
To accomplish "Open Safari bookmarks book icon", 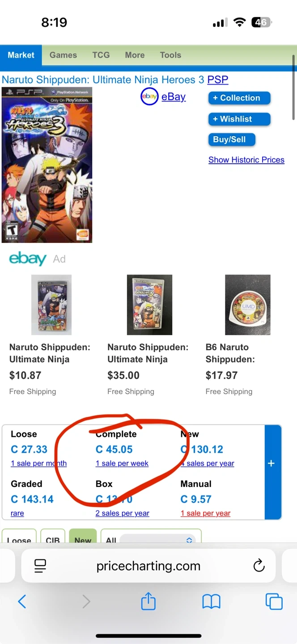I will (x=211, y=602).
